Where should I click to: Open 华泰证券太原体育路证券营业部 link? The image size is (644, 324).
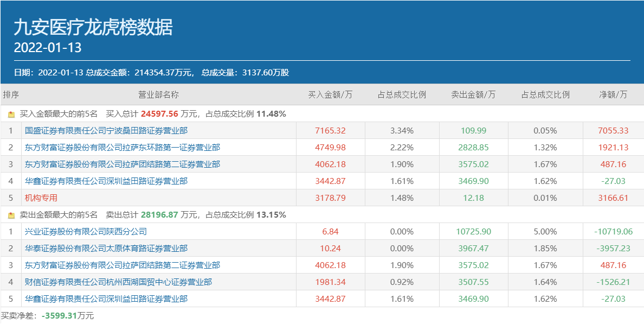106,249
